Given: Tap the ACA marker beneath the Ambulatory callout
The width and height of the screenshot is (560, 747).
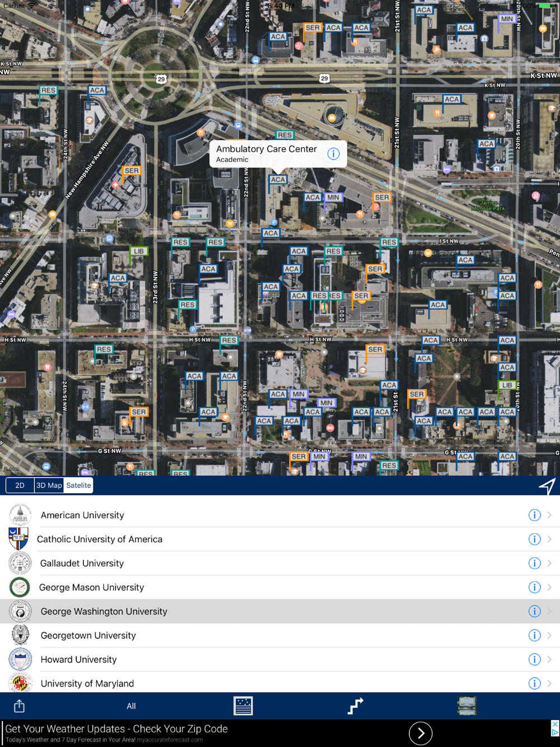Looking at the screenshot, I should point(278,180).
